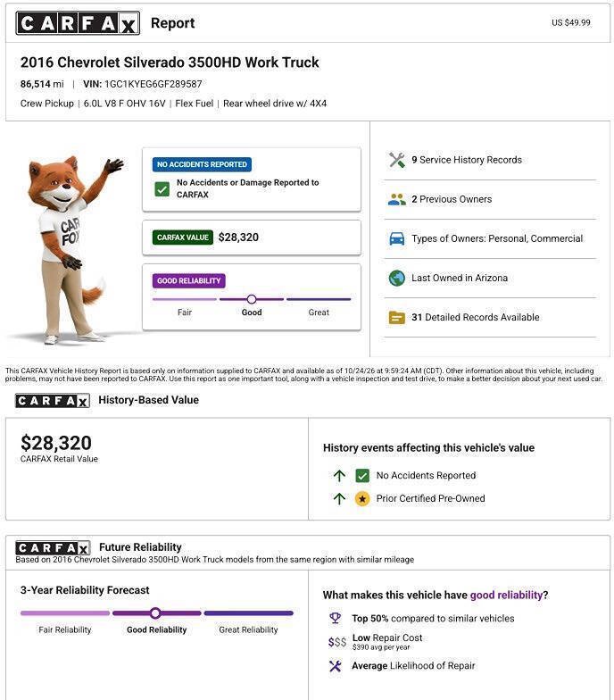The height and width of the screenshot is (700, 614).
Task: Click the 3-Year Reliability Forecast slider marker
Action: tap(155, 612)
